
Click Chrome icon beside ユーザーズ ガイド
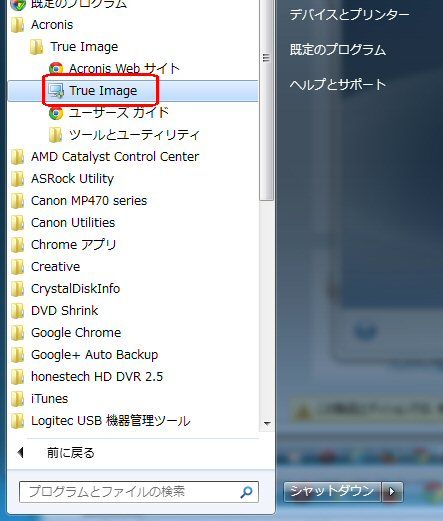pos(56,113)
